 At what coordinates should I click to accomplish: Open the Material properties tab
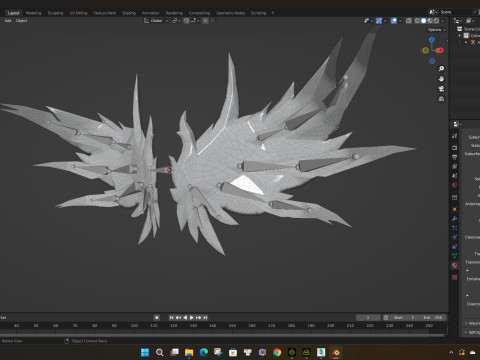tap(455, 265)
